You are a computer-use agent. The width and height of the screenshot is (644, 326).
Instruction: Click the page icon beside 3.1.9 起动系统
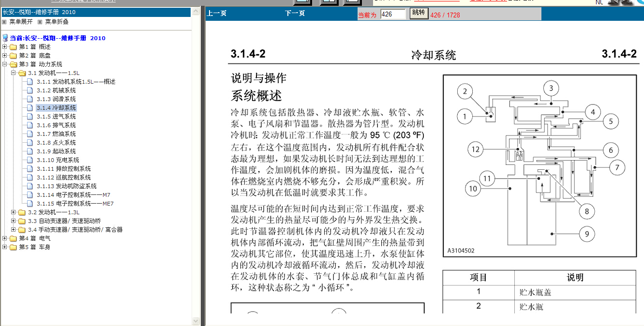(30, 151)
